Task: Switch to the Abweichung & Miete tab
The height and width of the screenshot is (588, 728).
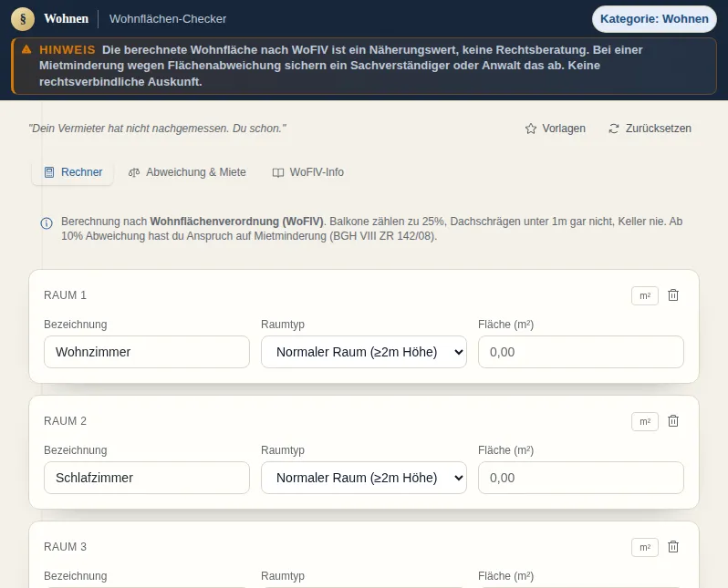Action: coord(187,172)
